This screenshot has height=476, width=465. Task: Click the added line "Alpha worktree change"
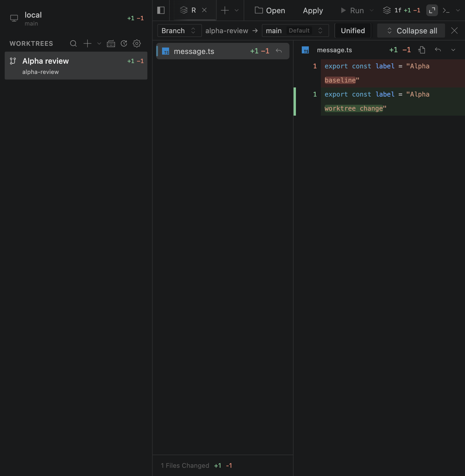pos(393,102)
